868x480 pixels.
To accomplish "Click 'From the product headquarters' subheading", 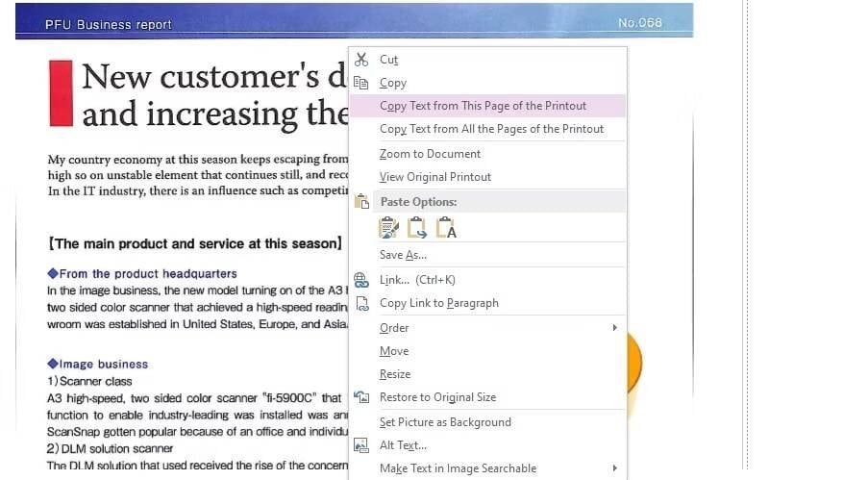I will (x=142, y=273).
